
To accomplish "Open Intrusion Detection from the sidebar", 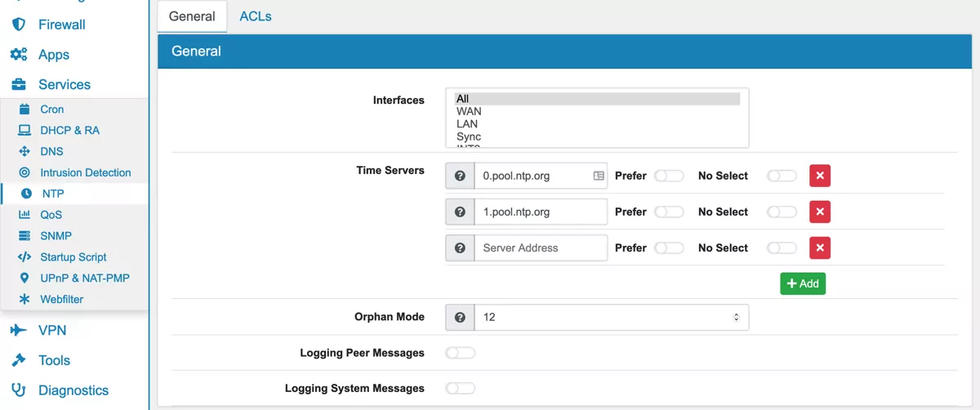I will (x=85, y=172).
